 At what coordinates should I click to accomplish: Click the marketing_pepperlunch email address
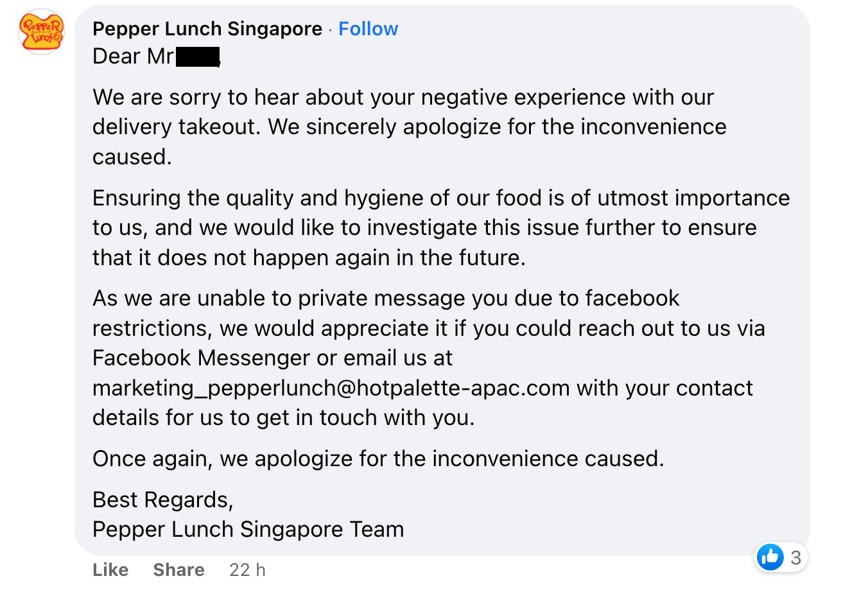pos(331,388)
